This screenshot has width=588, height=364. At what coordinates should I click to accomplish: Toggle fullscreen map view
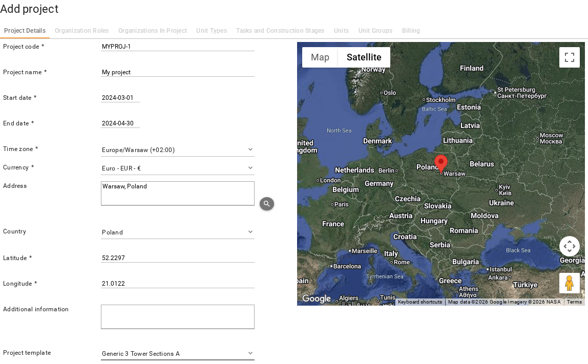click(x=569, y=57)
